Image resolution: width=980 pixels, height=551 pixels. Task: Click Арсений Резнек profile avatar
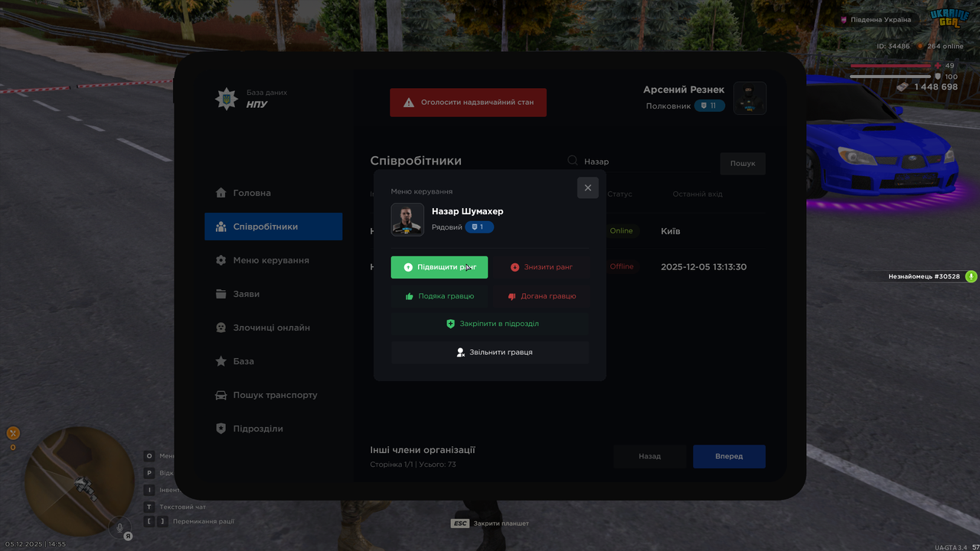coord(750,98)
